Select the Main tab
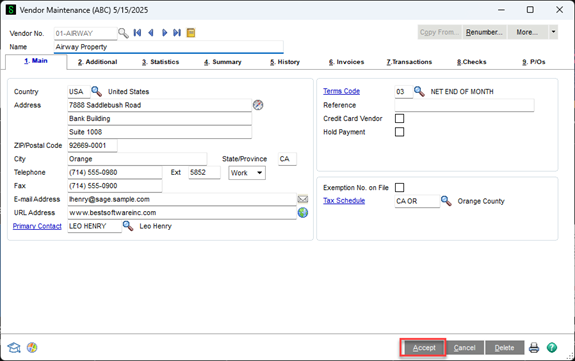Screen dimensions: 575x361 coord(36,61)
